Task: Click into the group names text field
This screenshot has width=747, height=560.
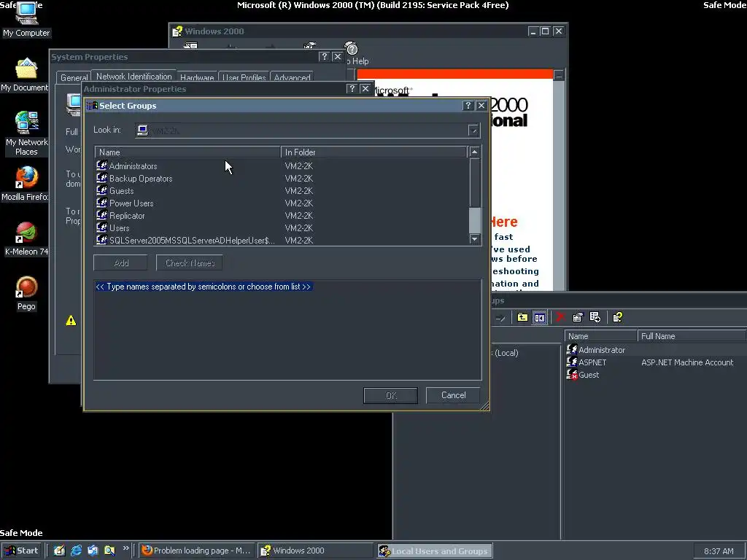Action: pyautogui.click(x=287, y=330)
